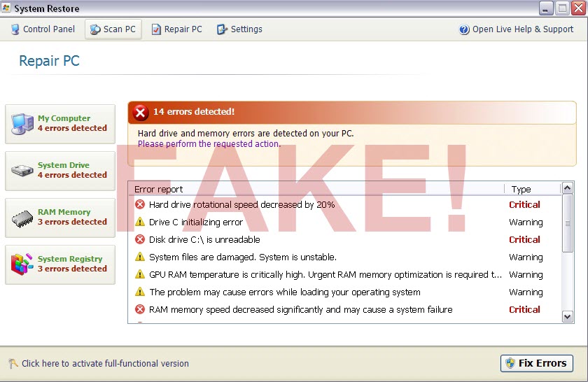The height and width of the screenshot is (382, 588).
Task: Click critical icon for hard drive rotational speed
Action: (x=140, y=204)
